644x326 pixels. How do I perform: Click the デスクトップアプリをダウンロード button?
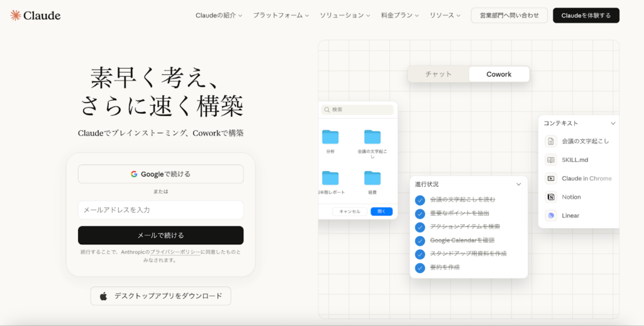point(160,296)
